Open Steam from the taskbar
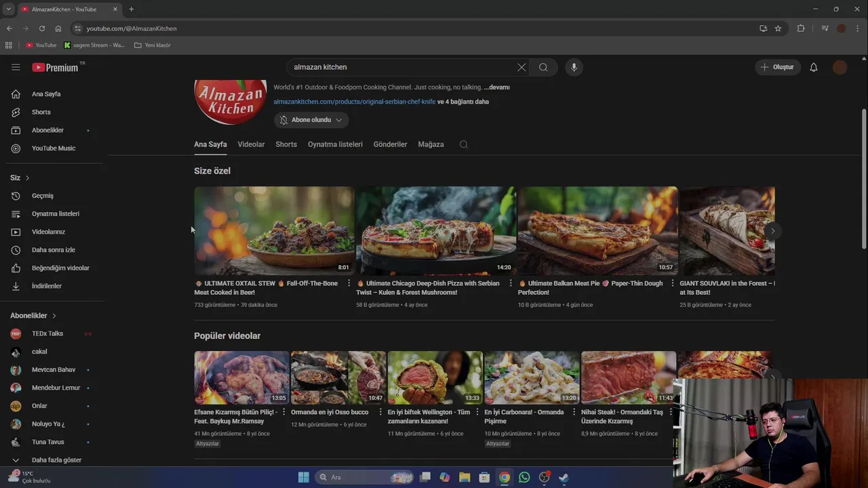Screen dimensions: 868x488 click(x=564, y=477)
